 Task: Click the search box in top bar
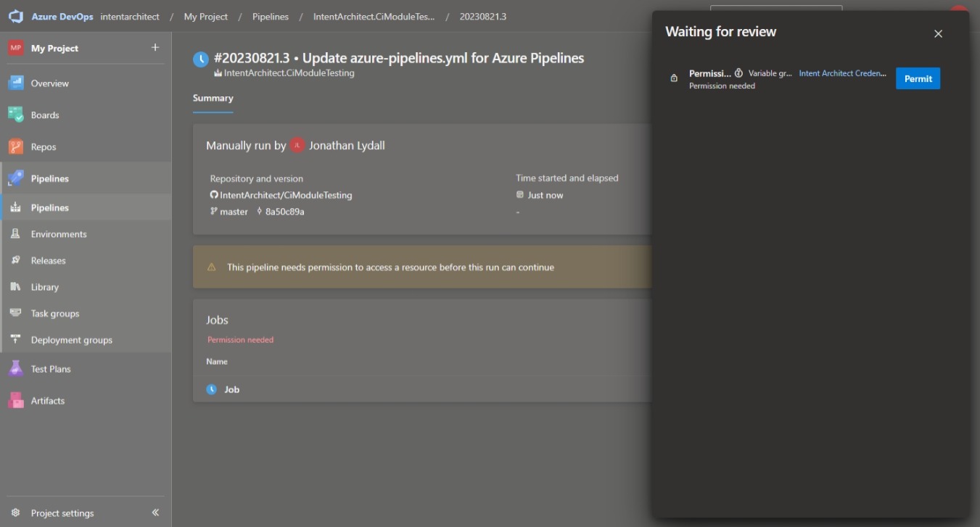(776, 9)
